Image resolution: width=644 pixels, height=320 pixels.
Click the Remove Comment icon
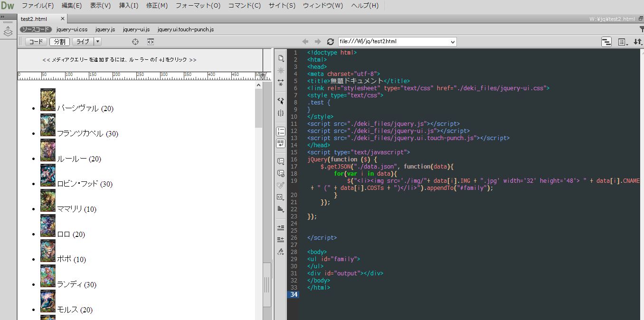tap(281, 173)
